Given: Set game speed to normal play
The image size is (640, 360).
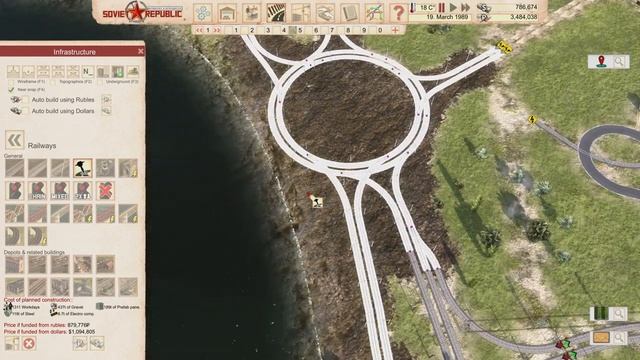Looking at the screenshot, I should pyautogui.click(x=453, y=7).
